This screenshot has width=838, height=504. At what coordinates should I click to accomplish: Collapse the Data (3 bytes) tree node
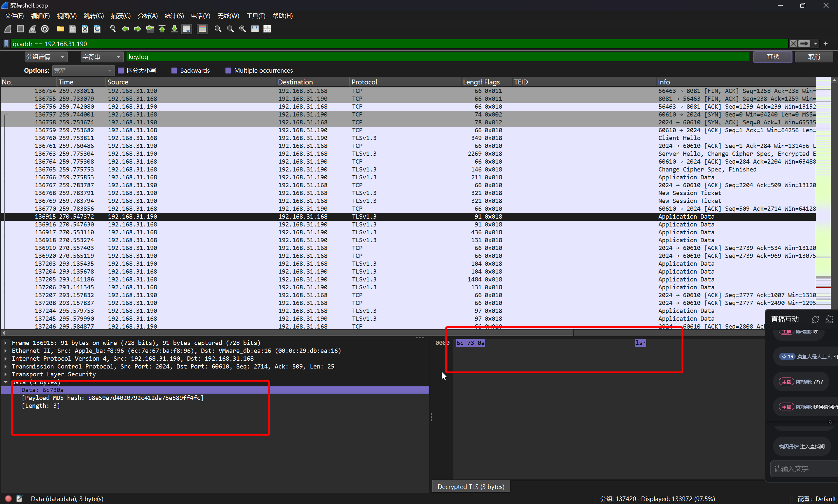tap(6, 382)
